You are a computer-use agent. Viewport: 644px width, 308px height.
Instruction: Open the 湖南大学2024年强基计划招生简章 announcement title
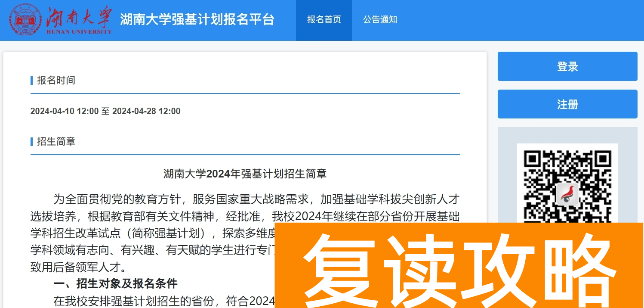tap(244, 174)
